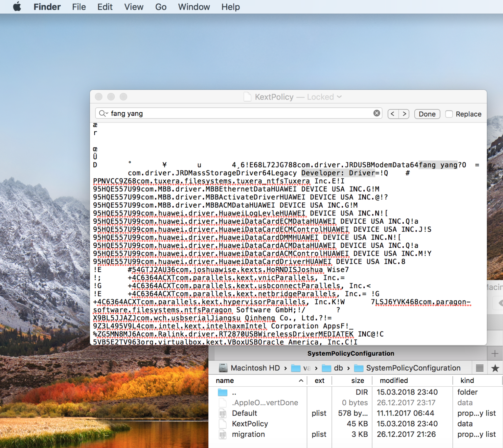Image resolution: width=503 pixels, height=448 pixels.
Task: Click the KextPolicy document proxy icon
Action: pos(247,97)
